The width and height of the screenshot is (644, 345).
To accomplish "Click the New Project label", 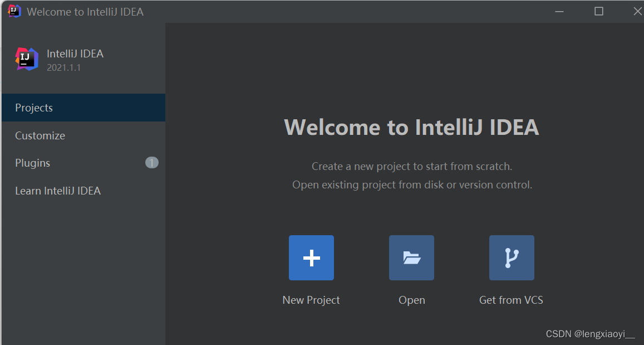I will (x=311, y=300).
